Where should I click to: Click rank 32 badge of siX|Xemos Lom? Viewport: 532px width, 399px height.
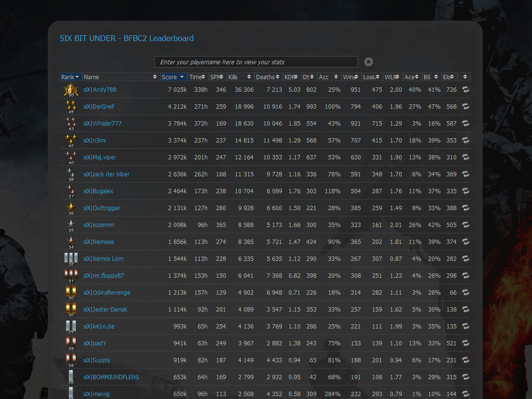pyautogui.click(x=71, y=259)
